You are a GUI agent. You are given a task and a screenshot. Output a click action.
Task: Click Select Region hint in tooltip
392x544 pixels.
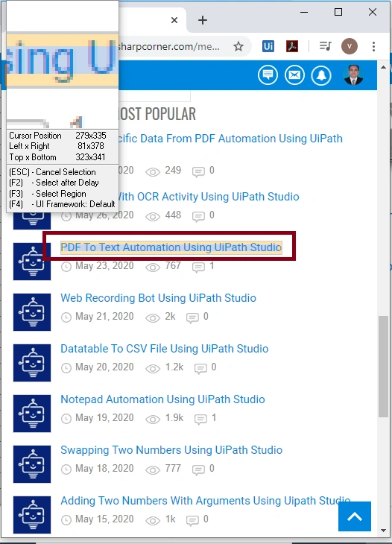point(48,194)
